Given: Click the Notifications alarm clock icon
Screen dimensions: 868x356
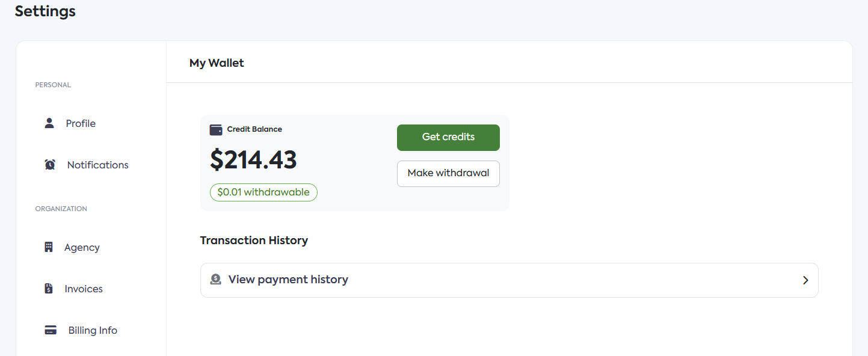Looking at the screenshot, I should pyautogui.click(x=50, y=165).
